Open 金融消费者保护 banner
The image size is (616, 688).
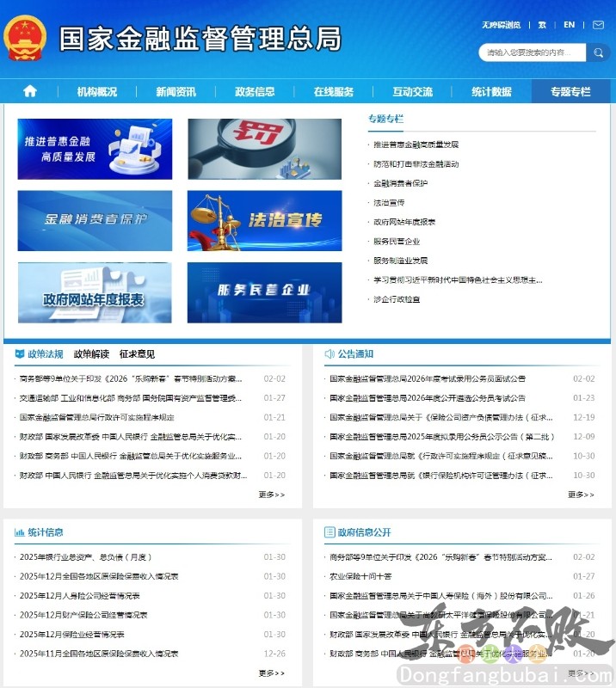(95, 221)
